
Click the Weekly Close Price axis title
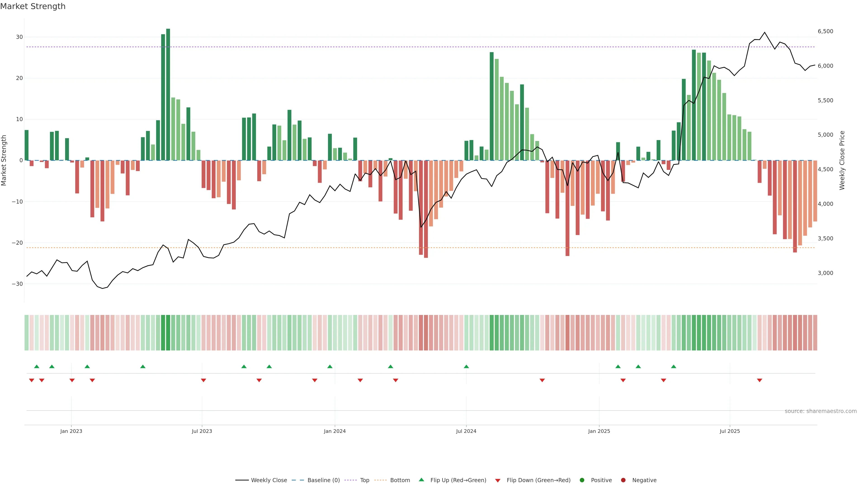point(842,160)
